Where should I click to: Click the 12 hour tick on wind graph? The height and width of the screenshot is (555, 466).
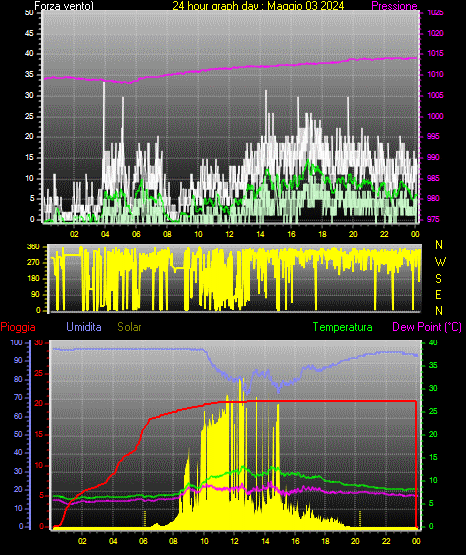(x=229, y=234)
